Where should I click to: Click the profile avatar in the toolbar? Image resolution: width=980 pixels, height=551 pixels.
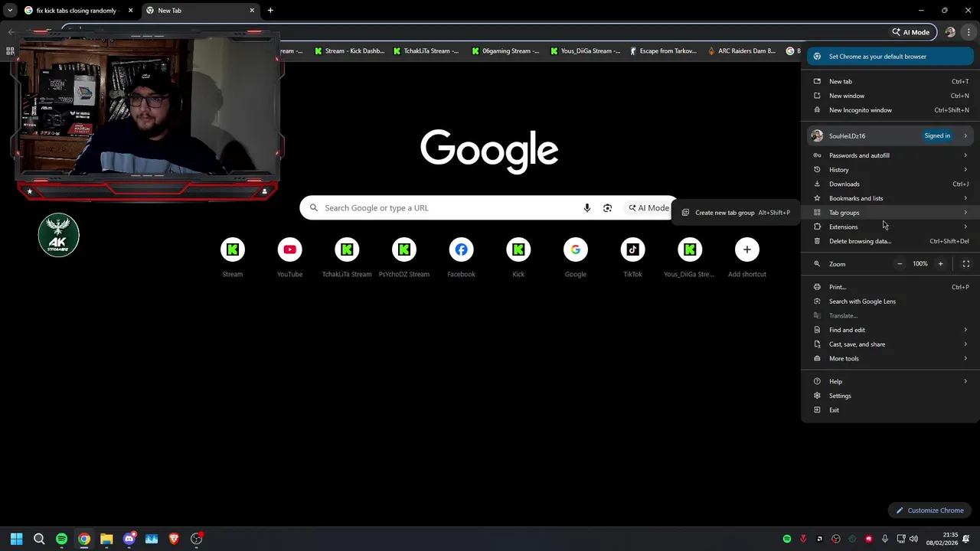coord(950,32)
